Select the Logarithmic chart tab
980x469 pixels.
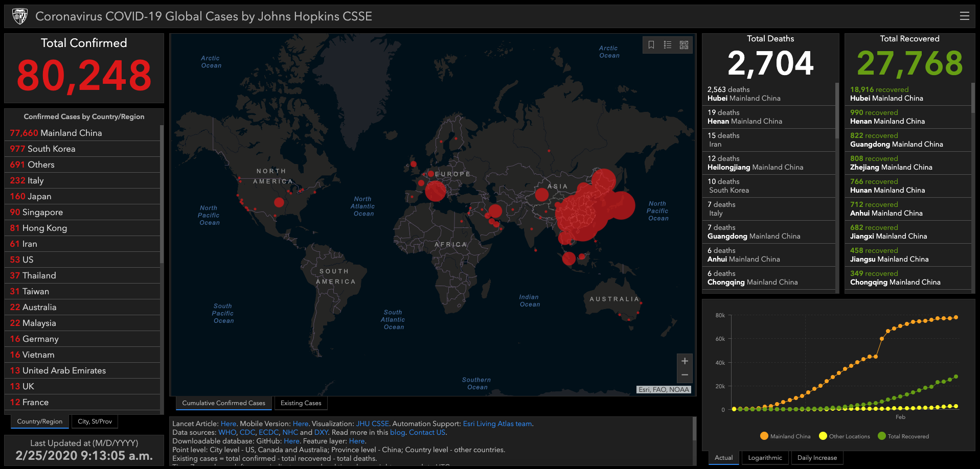(765, 458)
